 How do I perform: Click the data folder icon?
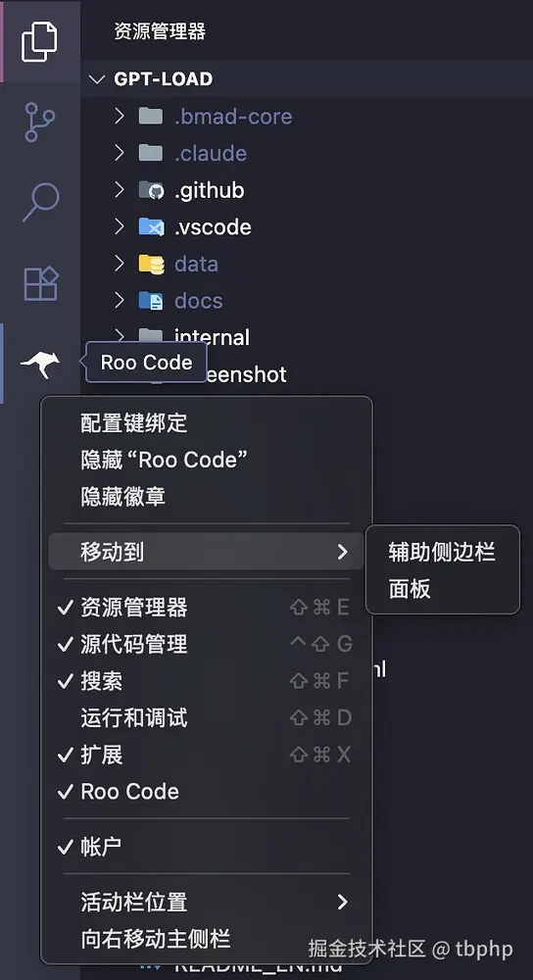click(x=151, y=264)
